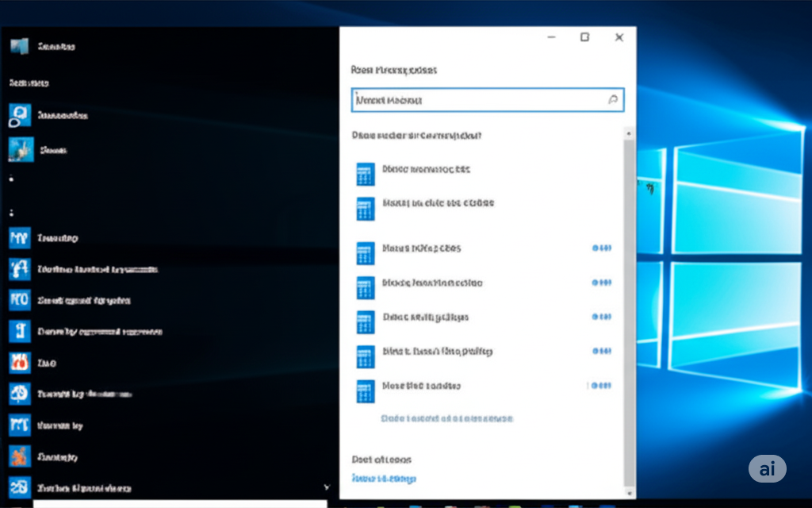Click the blue badge on the last result row

602,386
